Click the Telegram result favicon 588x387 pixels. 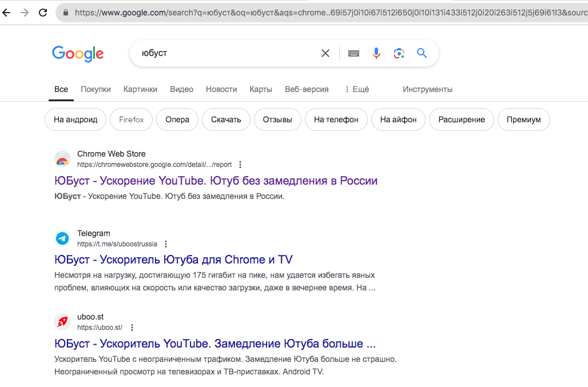tap(62, 238)
